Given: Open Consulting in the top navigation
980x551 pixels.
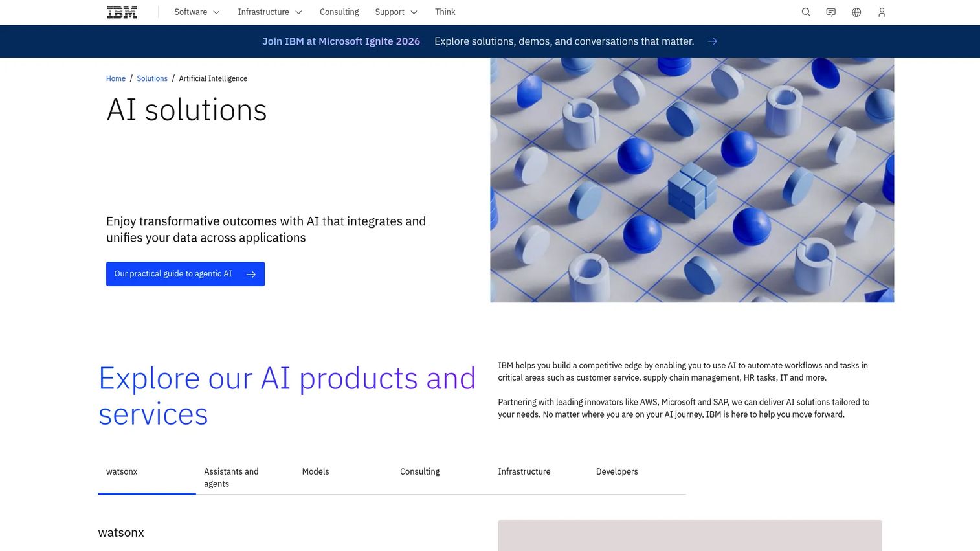Looking at the screenshot, I should (x=339, y=12).
